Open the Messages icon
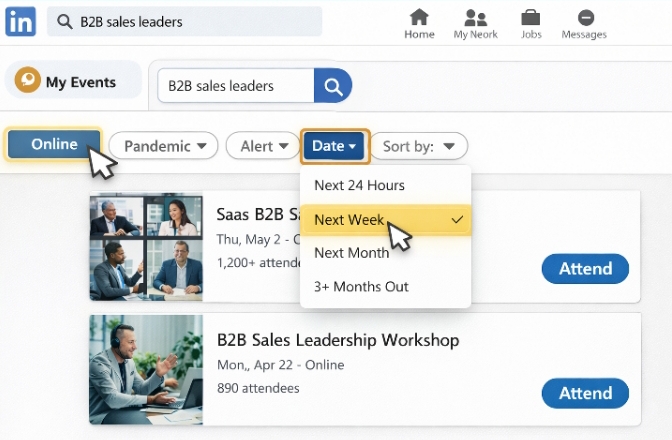 (585, 18)
